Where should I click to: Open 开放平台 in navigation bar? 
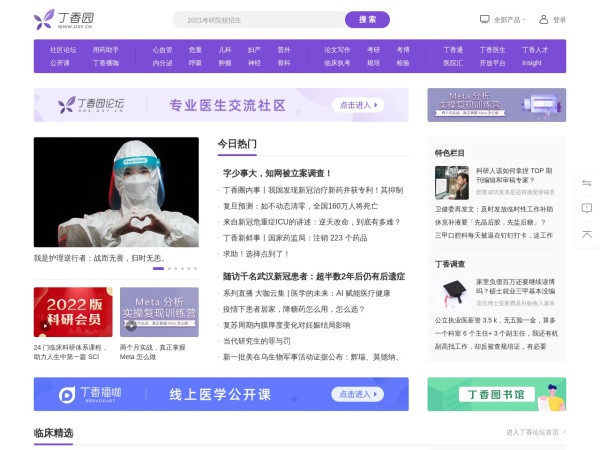pos(492,63)
